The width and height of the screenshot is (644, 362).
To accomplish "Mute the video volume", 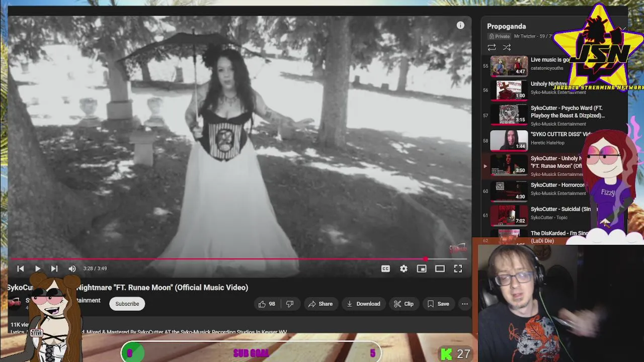I will tap(72, 268).
